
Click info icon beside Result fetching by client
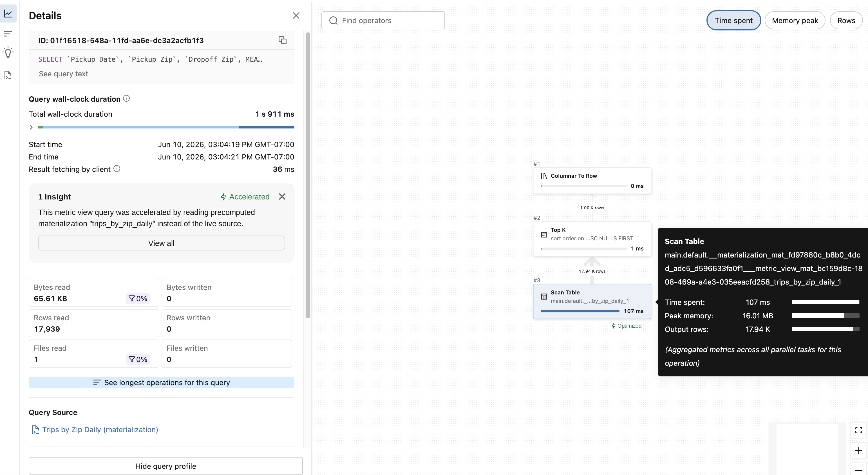pyautogui.click(x=117, y=169)
